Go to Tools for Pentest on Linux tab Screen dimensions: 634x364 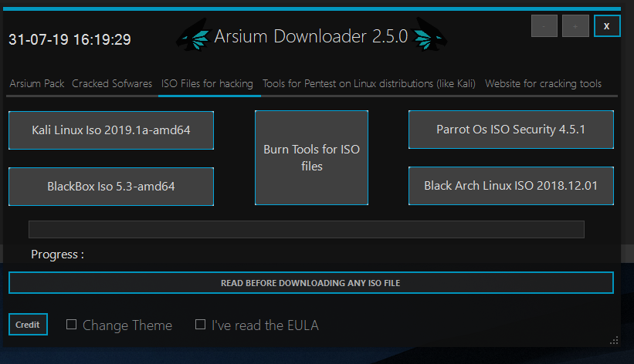coord(369,83)
